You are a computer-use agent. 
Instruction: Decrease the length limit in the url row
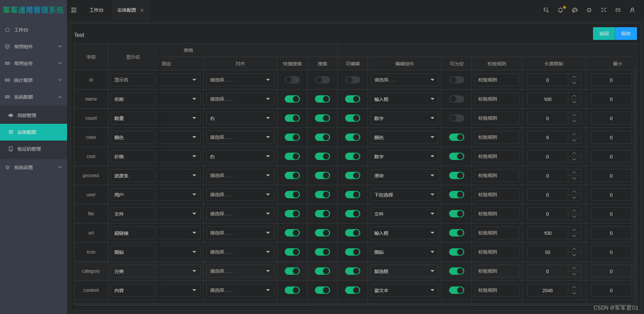click(x=574, y=236)
